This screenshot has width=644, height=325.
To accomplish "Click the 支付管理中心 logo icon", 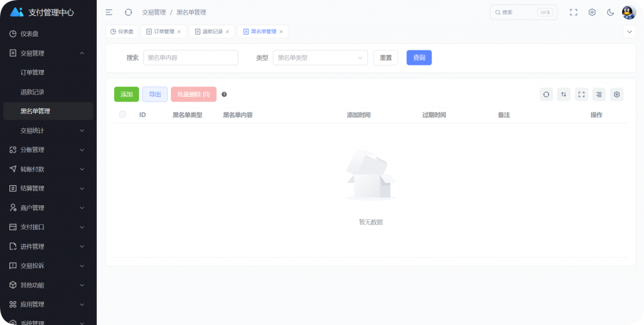I will 16,12.
